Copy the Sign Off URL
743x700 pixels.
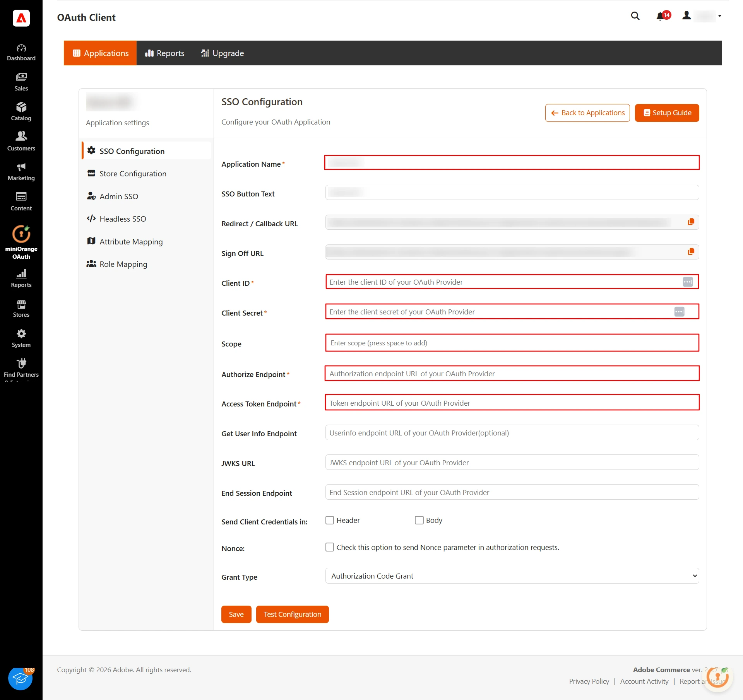click(x=691, y=252)
